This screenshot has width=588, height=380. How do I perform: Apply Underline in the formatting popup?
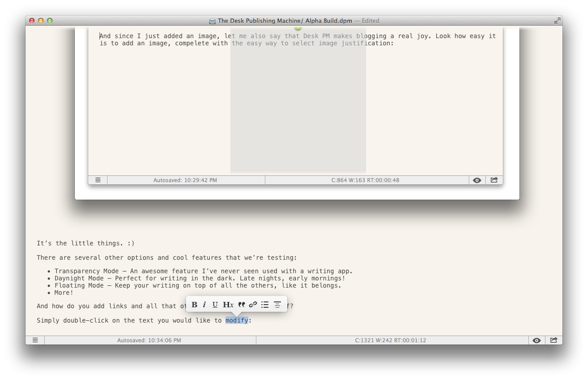[215, 305]
